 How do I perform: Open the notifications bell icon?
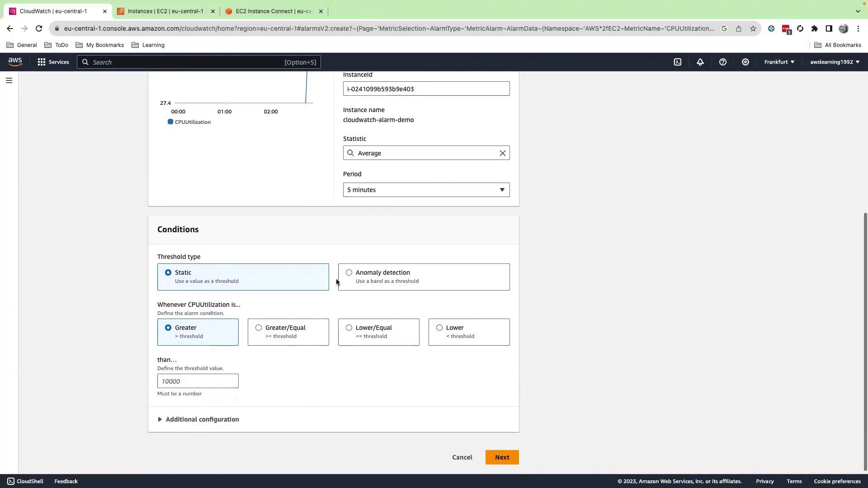pyautogui.click(x=700, y=62)
